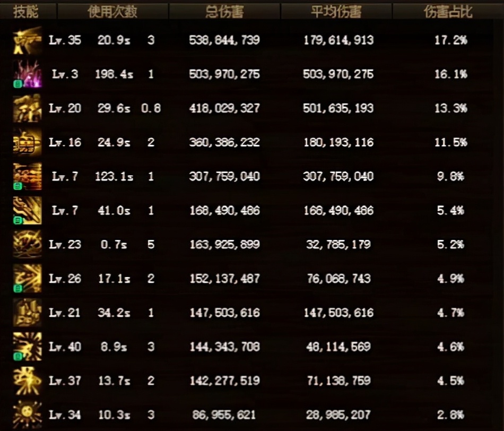Click the Lv.37 skill icon
The height and width of the screenshot is (431, 504).
[27, 381]
